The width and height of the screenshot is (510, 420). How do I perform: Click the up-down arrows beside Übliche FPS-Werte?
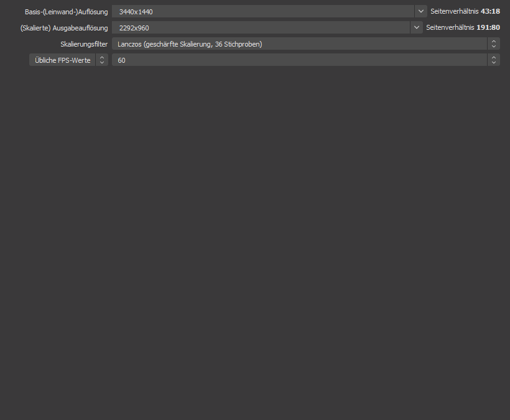click(102, 60)
